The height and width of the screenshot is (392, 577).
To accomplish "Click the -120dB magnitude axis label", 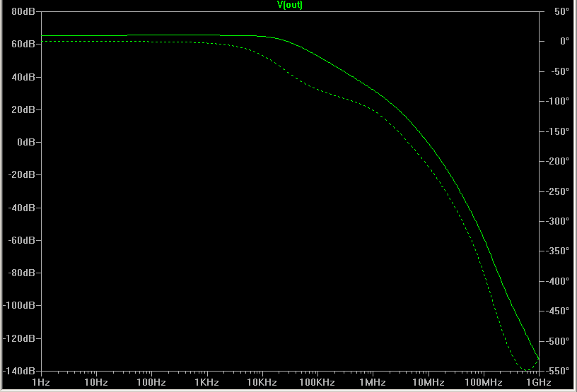I will 19,338.
